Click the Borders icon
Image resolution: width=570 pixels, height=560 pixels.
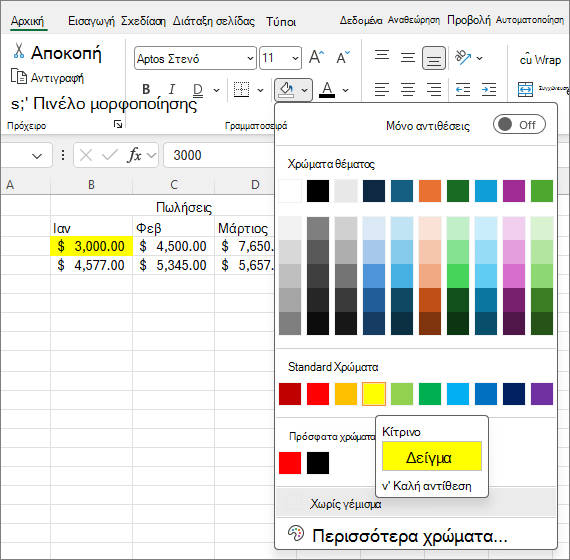click(241, 89)
